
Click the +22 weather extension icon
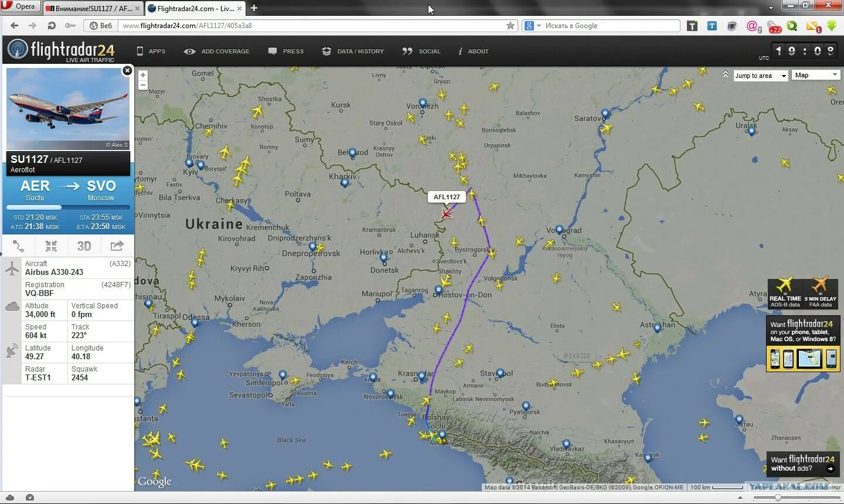774,27
